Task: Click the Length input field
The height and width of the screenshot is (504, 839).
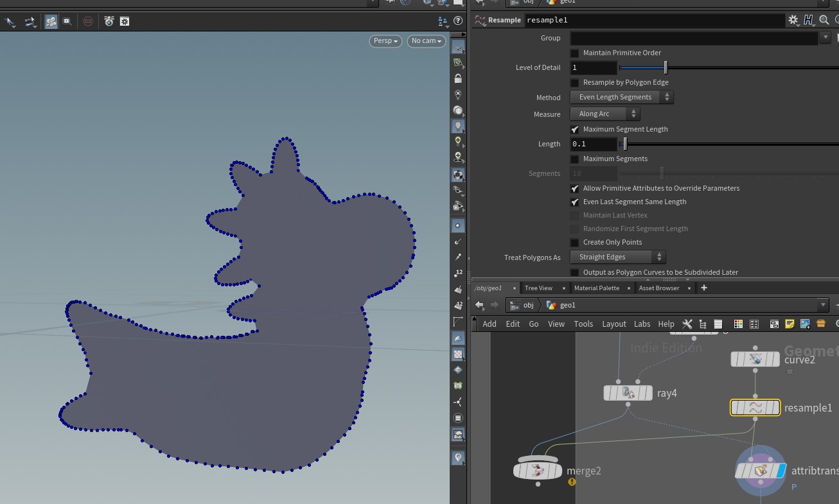Action: coord(594,144)
